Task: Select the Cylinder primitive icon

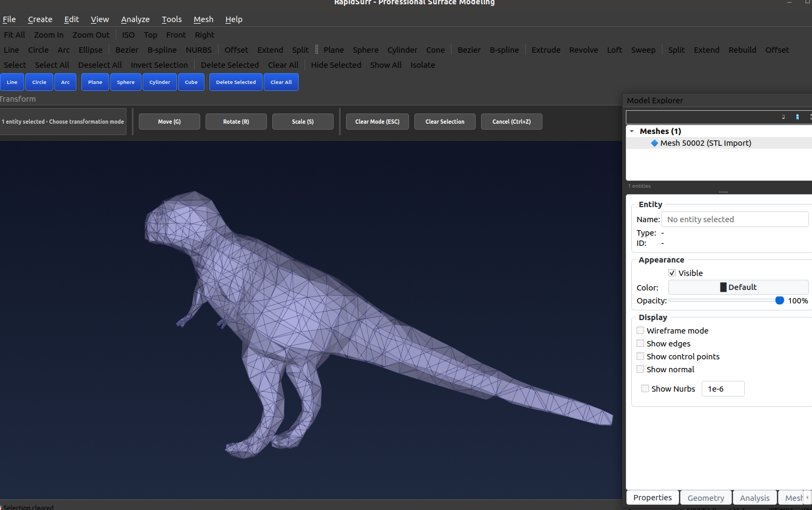Action: (x=159, y=82)
